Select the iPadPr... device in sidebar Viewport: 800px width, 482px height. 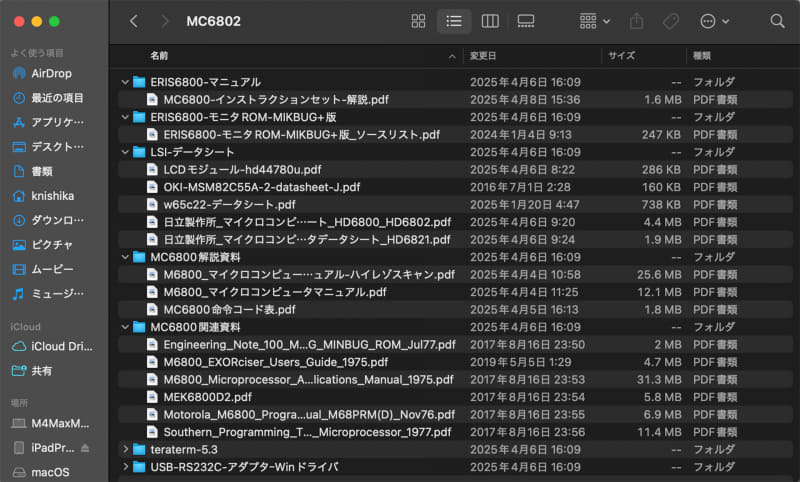[43, 448]
